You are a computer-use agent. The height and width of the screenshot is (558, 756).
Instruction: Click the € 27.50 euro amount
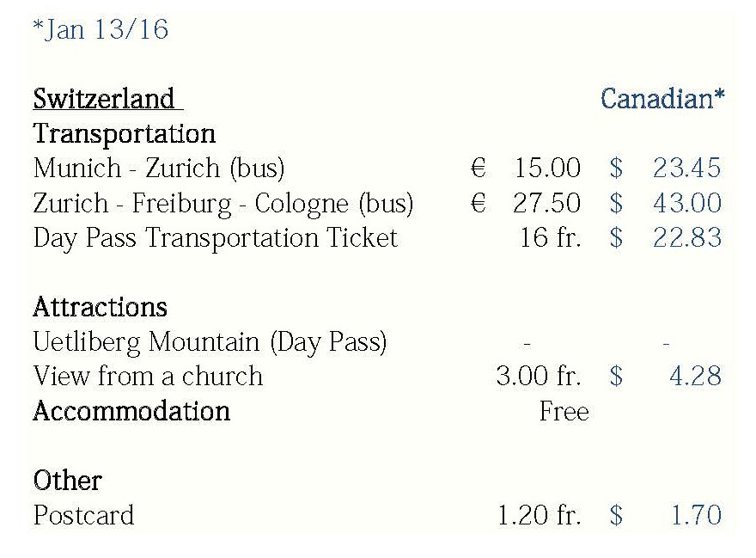pos(526,204)
